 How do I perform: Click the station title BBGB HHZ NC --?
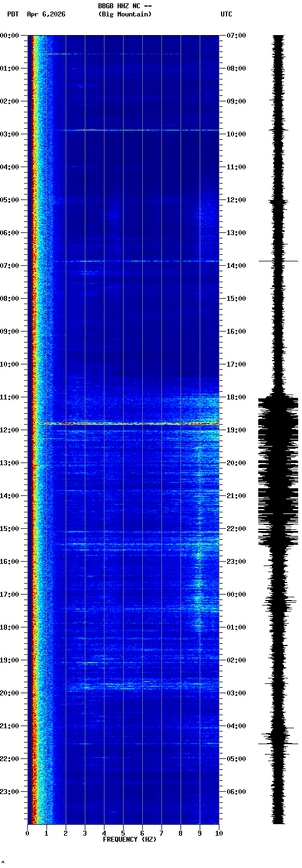click(125, 5)
